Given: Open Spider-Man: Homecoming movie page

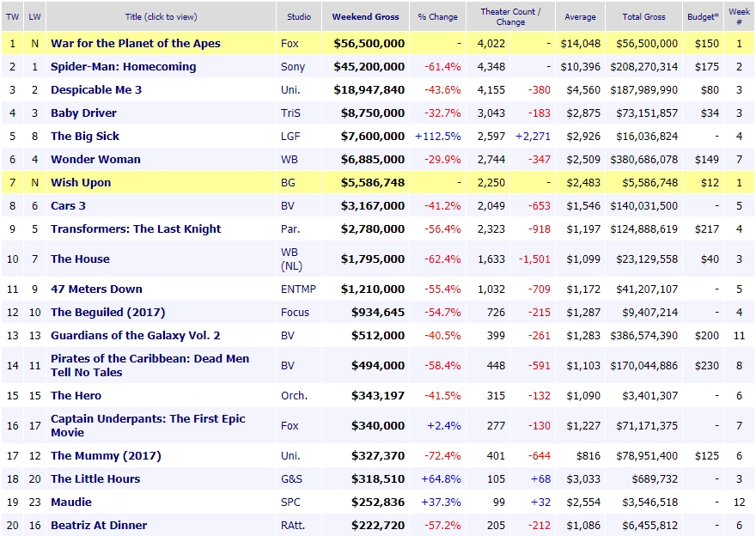Looking at the screenshot, I should (124, 66).
